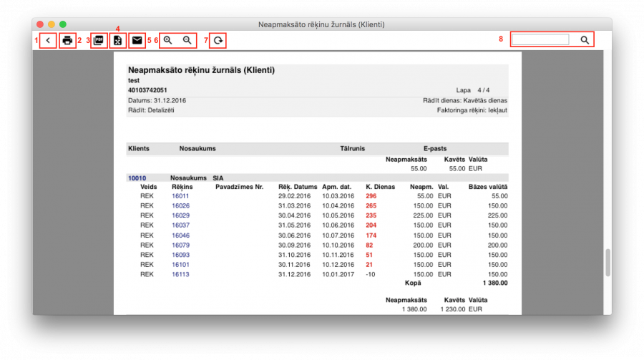
Task: Send report by email envelope icon
Action: [x=137, y=41]
